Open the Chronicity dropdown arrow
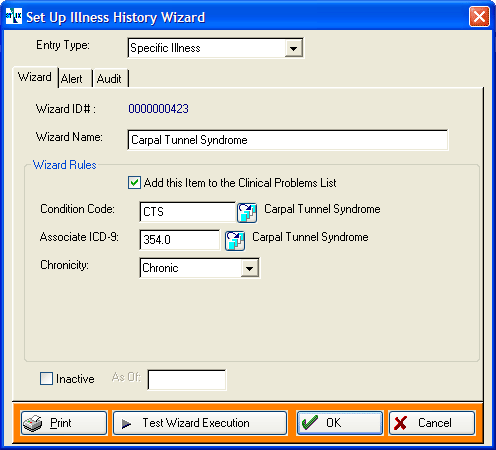 click(x=250, y=268)
